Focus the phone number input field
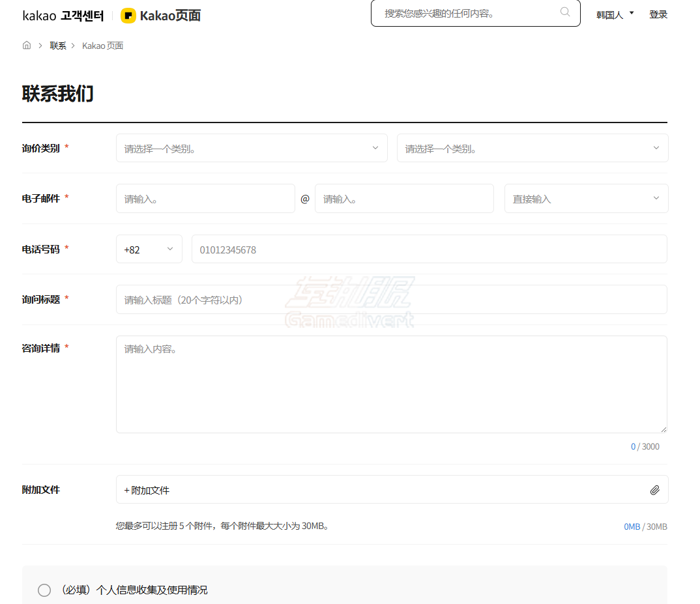The height and width of the screenshot is (604, 700). tap(429, 250)
